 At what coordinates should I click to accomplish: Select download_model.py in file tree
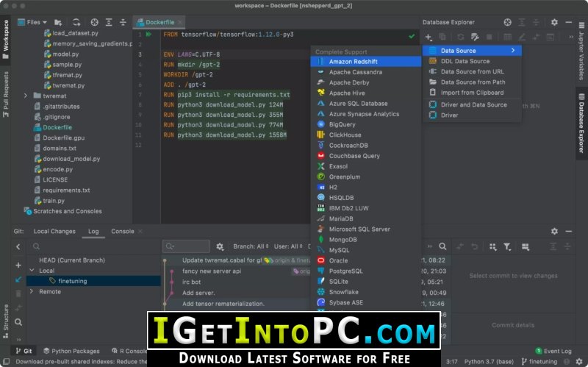click(x=71, y=159)
